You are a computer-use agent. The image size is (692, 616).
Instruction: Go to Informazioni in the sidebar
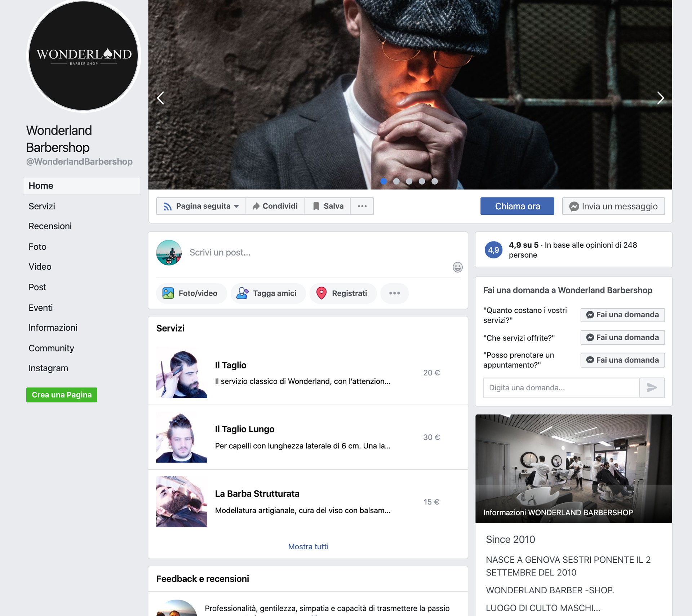coord(53,328)
